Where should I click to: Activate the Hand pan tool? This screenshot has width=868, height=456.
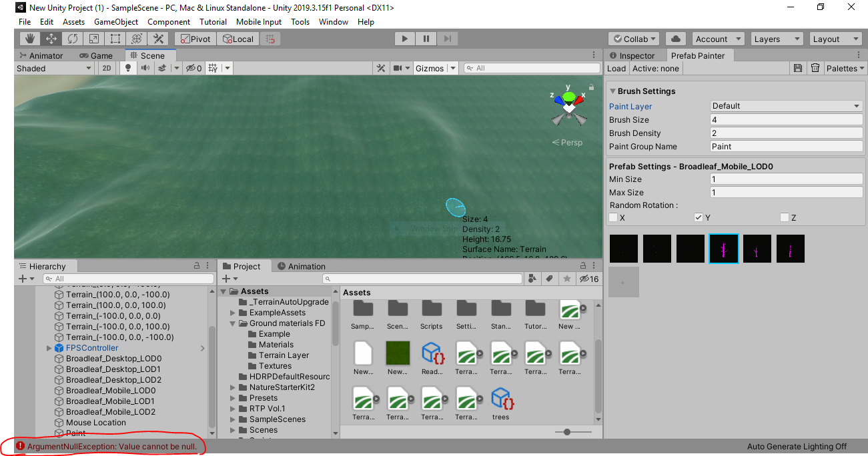click(29, 39)
